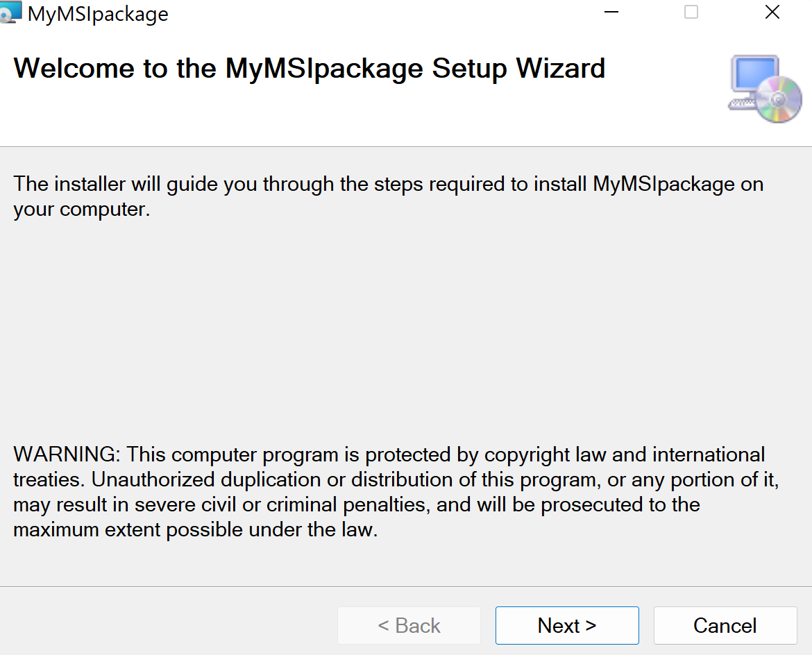Click the Welcome to Setup Wizard heading

(309, 69)
